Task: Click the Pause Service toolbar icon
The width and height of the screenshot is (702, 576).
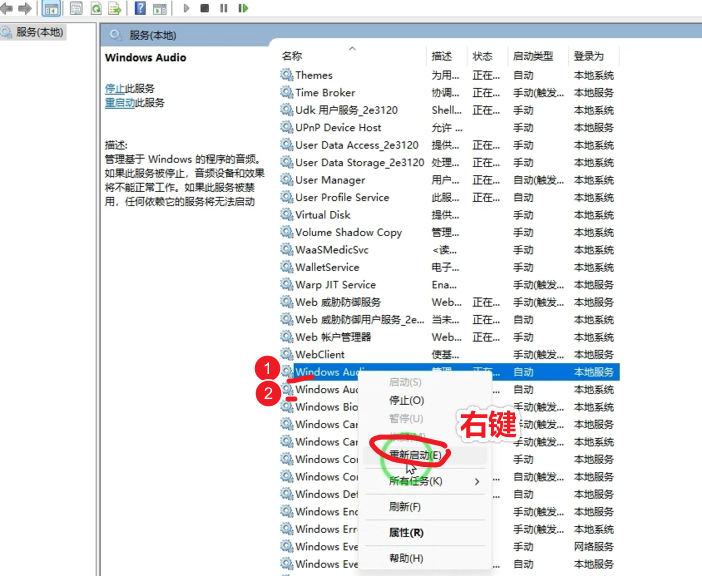Action: point(223,8)
